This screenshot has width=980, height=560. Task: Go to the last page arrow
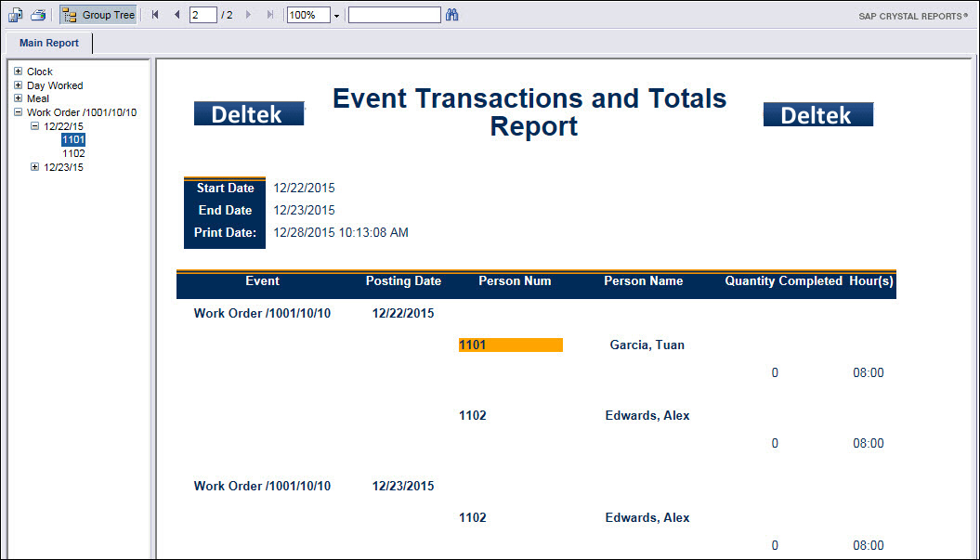pos(270,15)
